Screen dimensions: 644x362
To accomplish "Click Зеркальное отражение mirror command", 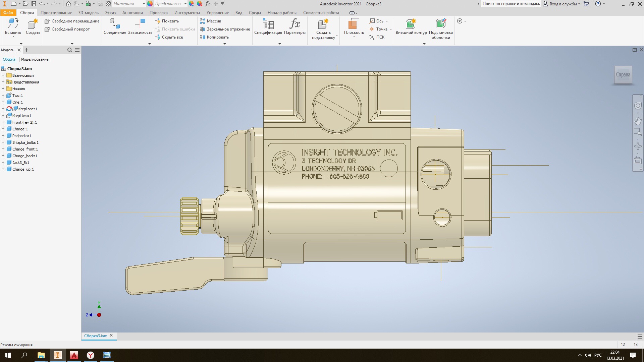I will pyautogui.click(x=228, y=29).
